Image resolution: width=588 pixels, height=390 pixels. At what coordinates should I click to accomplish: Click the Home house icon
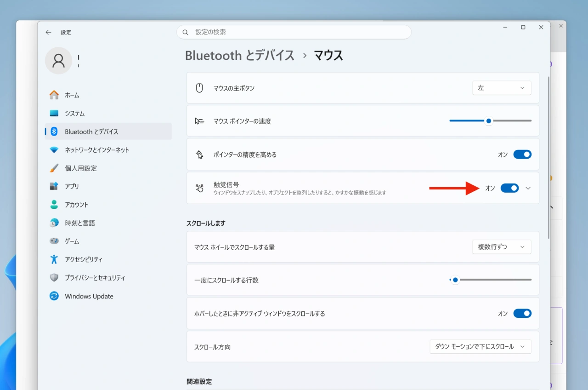point(54,95)
